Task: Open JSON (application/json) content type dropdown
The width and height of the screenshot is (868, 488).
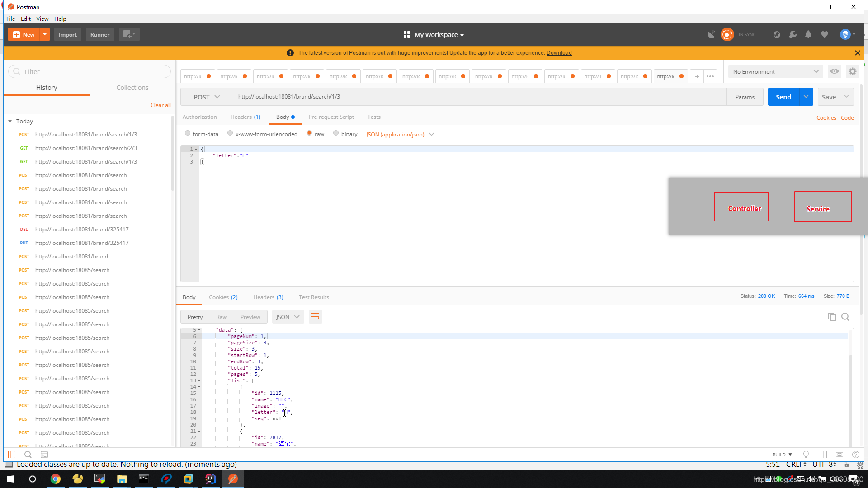Action: [400, 134]
